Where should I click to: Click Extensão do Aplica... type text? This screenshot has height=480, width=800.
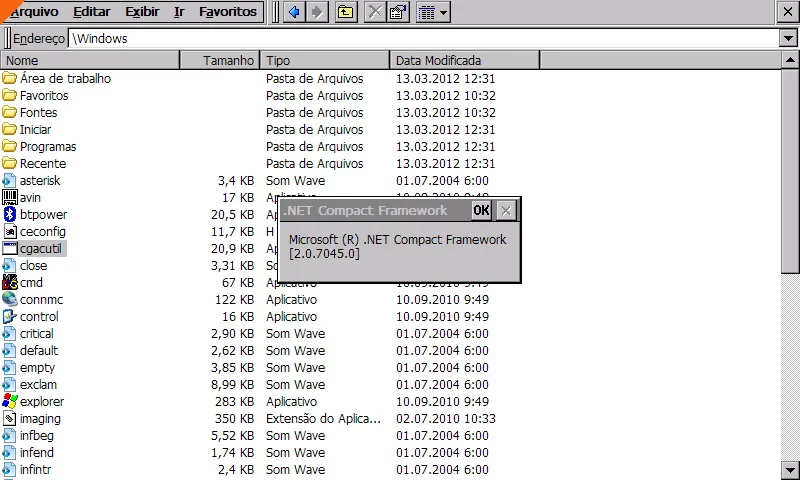[x=323, y=418]
